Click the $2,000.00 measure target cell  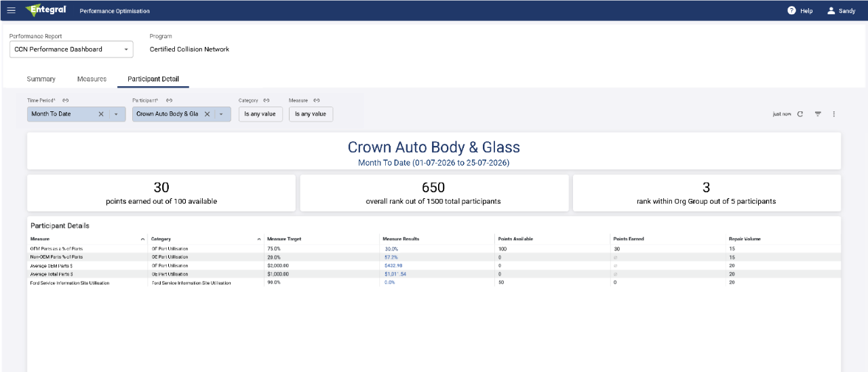tap(278, 265)
